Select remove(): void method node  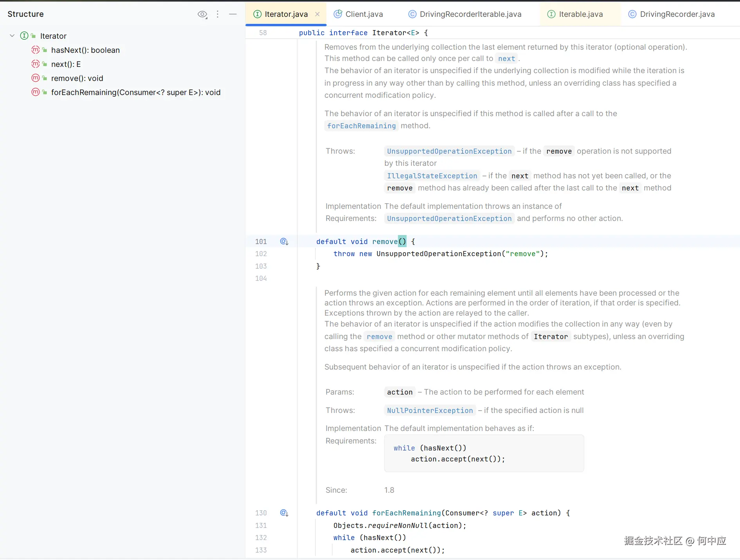(x=77, y=78)
